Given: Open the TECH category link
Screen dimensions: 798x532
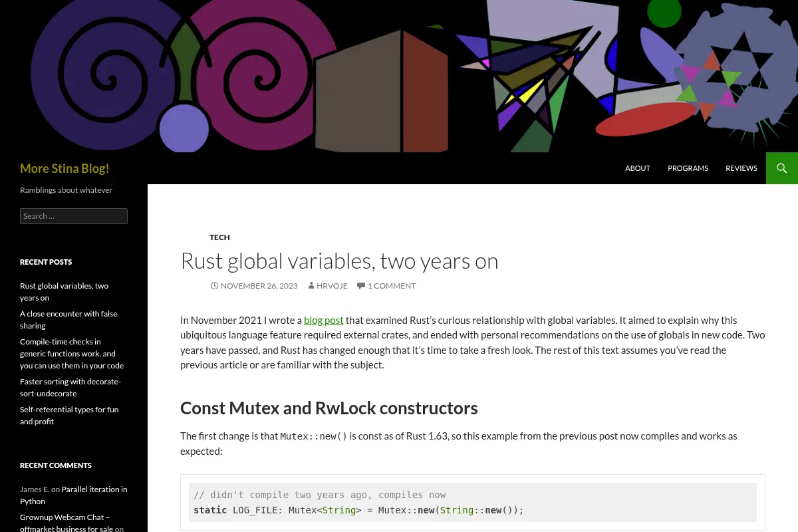Looking at the screenshot, I should 219,237.
